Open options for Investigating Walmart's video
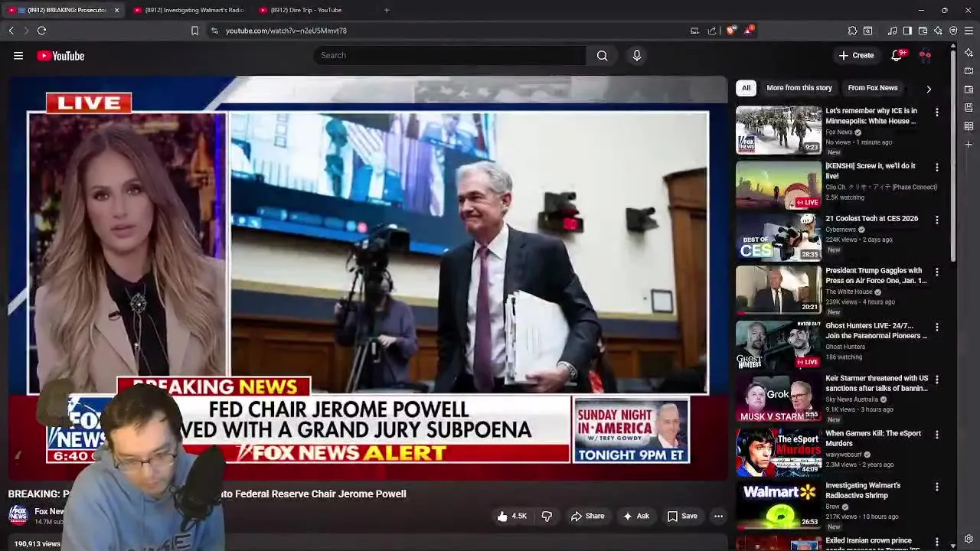Image resolution: width=980 pixels, height=551 pixels. click(936, 486)
